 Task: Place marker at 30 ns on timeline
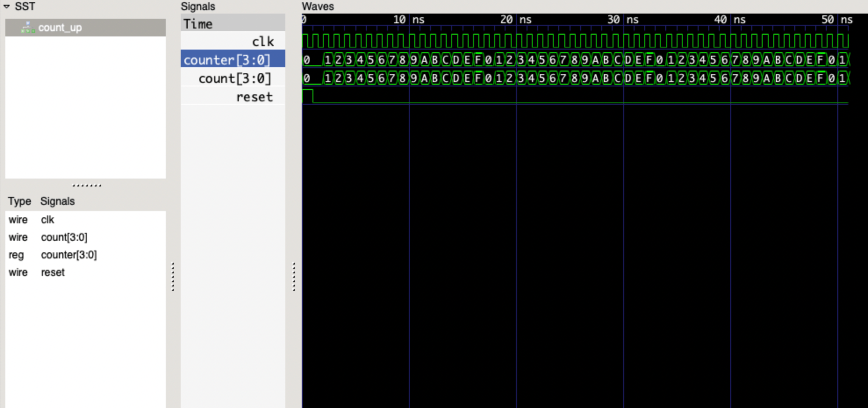coord(624,20)
